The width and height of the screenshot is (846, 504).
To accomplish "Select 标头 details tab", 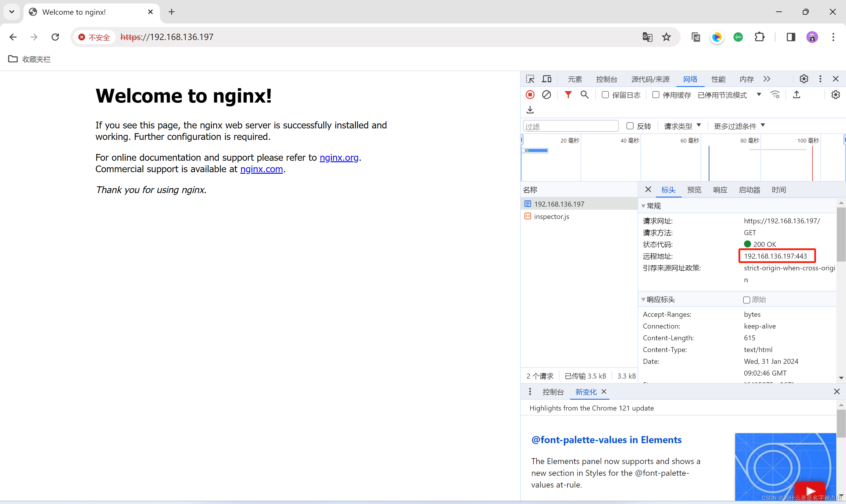I will click(x=668, y=190).
